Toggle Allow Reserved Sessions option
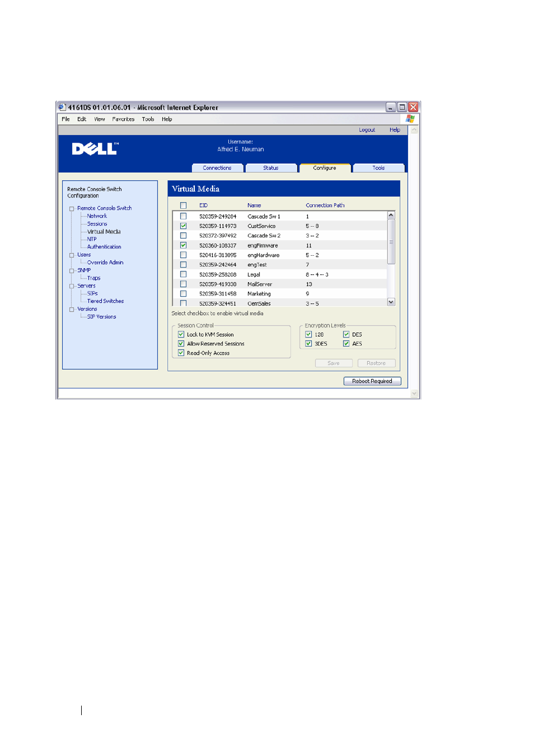 tap(181, 344)
